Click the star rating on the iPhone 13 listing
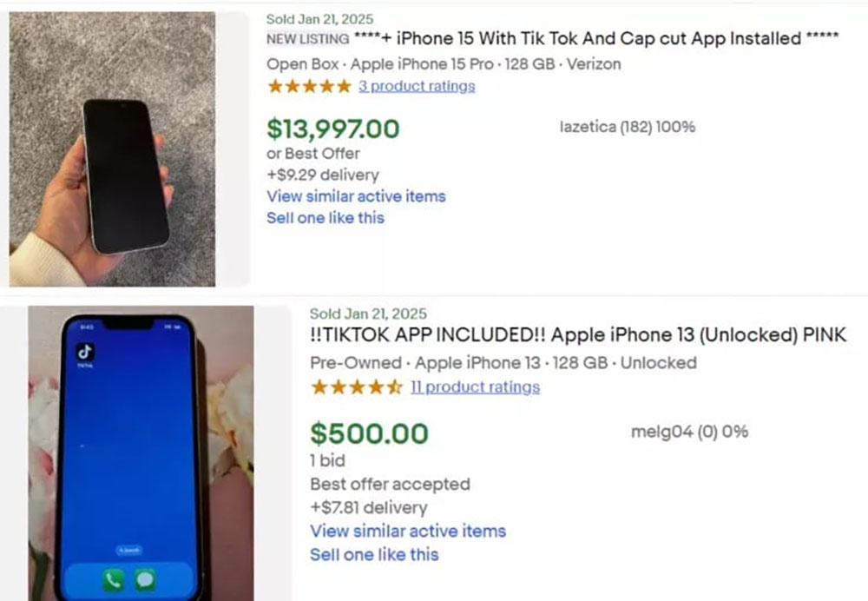The image size is (868, 601). point(356,386)
